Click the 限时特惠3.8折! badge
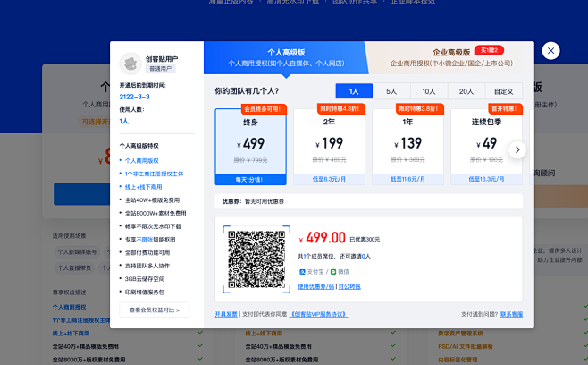The image size is (588, 365). (x=420, y=108)
